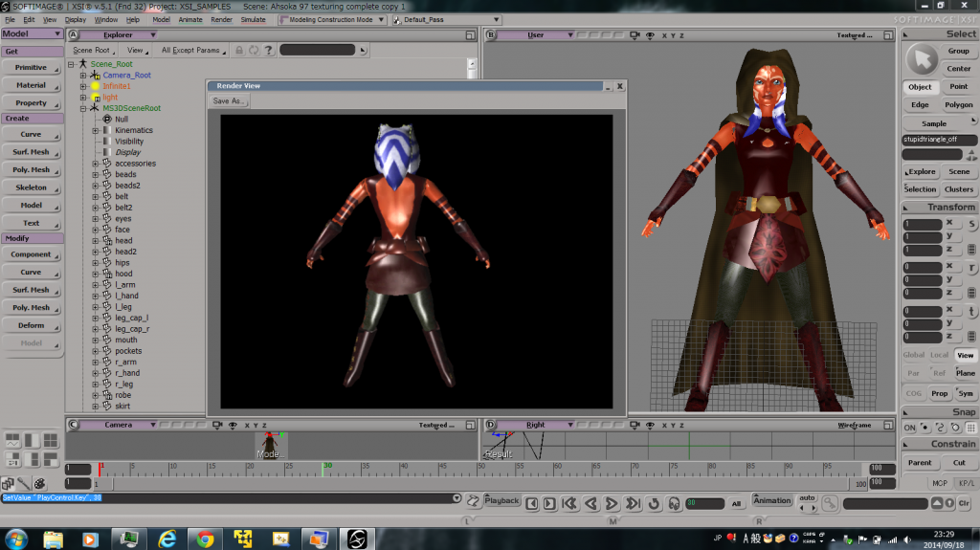Image resolution: width=980 pixels, height=550 pixels.
Task: Open the File Explorer folder taskbar icon
Action: click(x=54, y=539)
